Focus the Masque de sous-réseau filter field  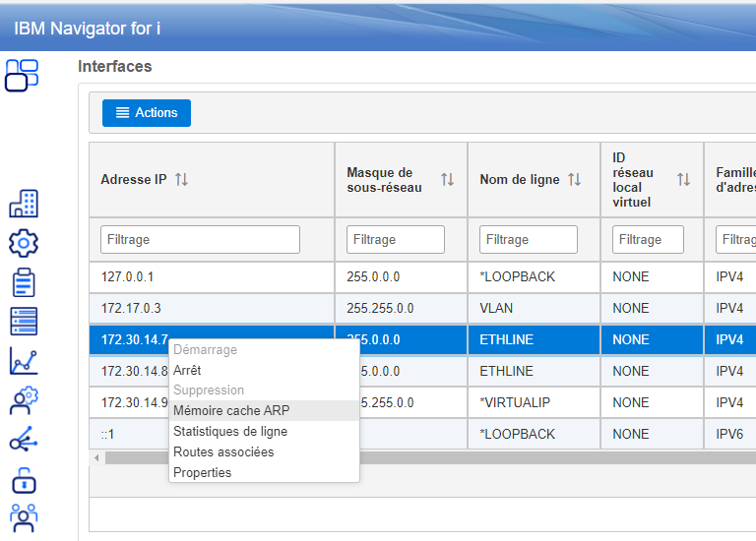(396, 239)
